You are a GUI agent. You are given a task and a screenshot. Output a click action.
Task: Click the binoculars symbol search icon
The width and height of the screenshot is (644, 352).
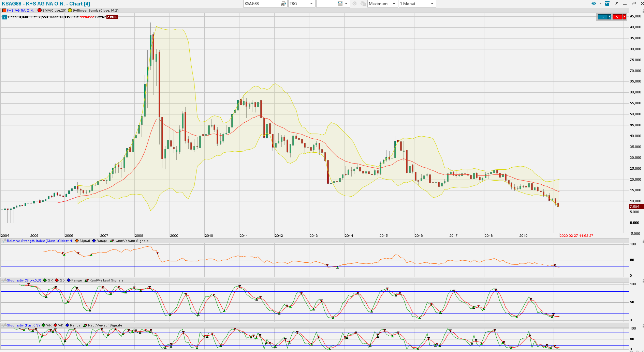[283, 4]
